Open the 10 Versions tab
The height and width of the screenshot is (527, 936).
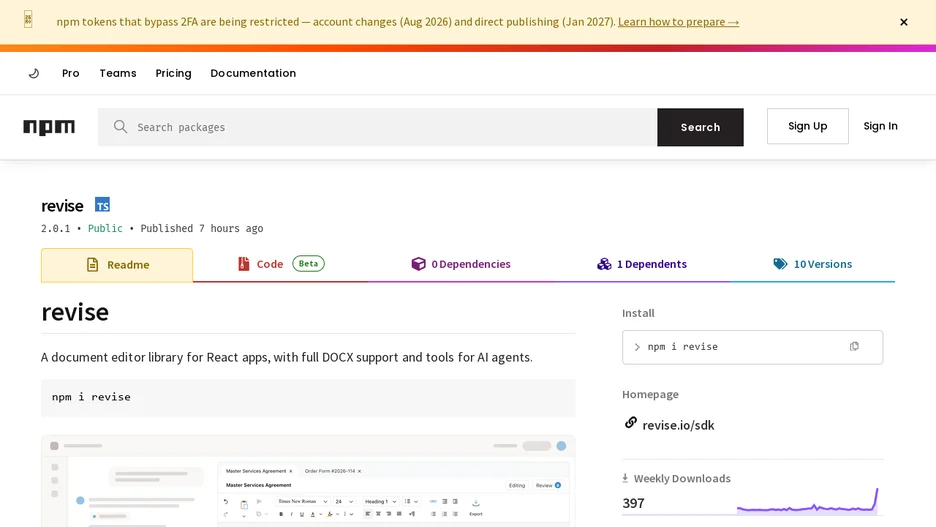point(812,264)
